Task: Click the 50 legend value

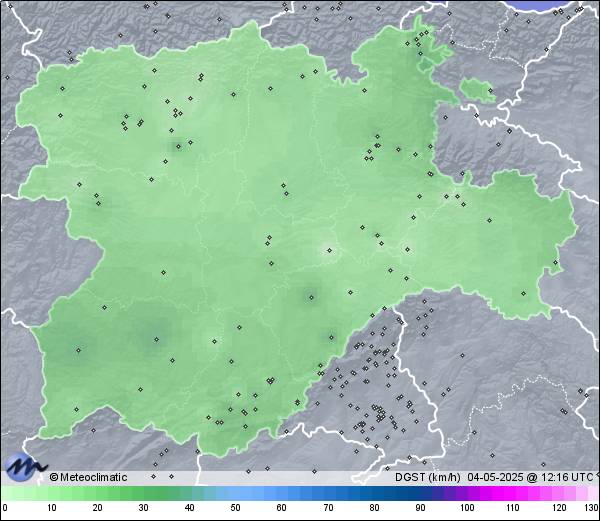Action: [x=235, y=508]
